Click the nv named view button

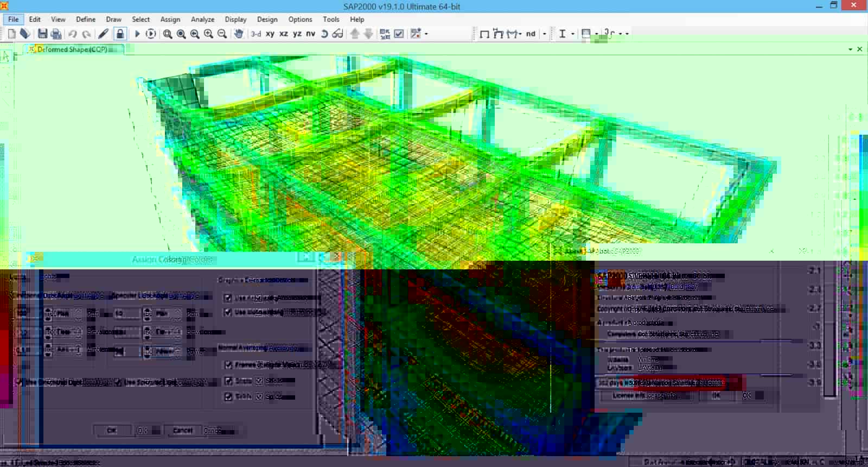point(311,34)
